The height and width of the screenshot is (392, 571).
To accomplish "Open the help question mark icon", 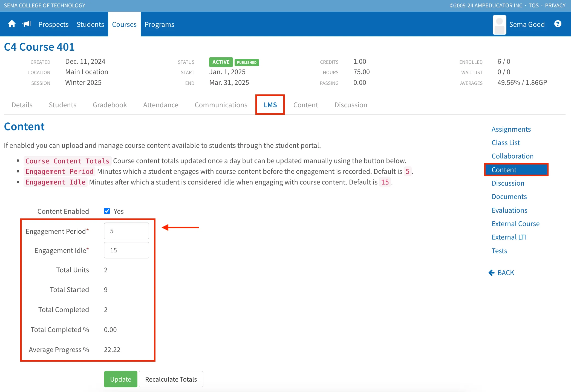I will tap(558, 24).
